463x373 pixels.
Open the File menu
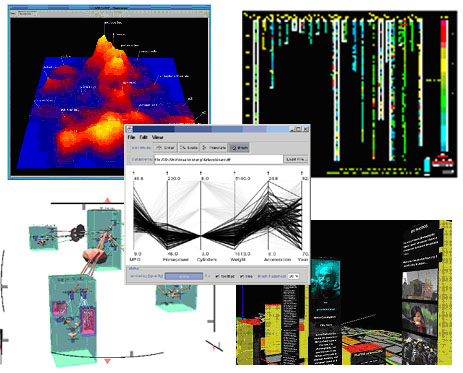click(131, 137)
